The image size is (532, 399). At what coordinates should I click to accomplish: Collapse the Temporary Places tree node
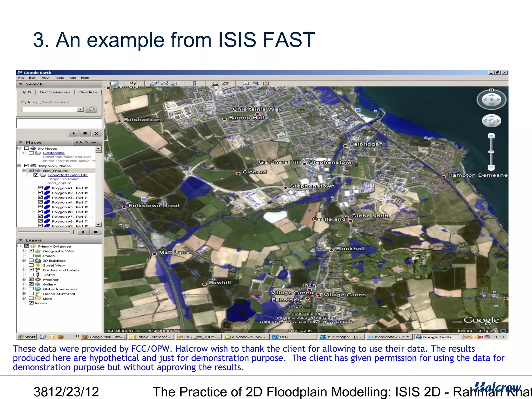(x=19, y=166)
